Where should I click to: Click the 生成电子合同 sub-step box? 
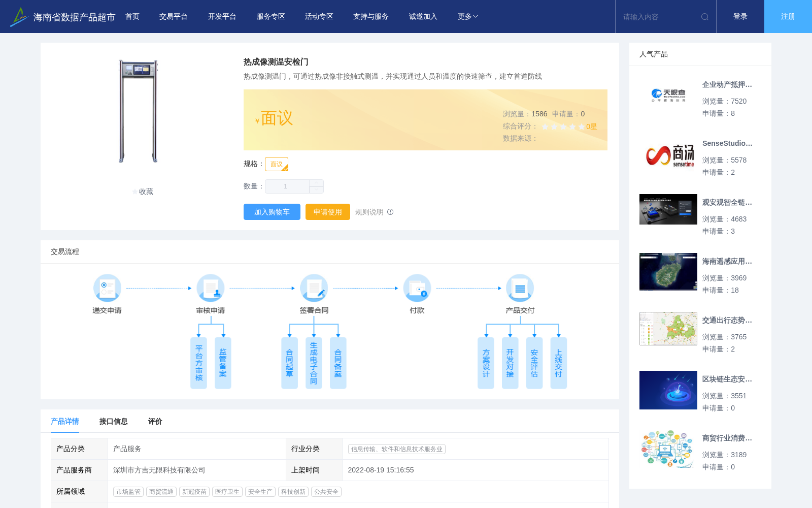314,363
